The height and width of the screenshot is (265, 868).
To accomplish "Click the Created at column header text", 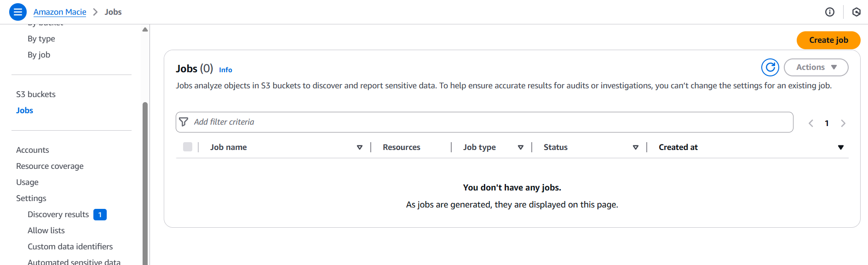I will [x=678, y=147].
